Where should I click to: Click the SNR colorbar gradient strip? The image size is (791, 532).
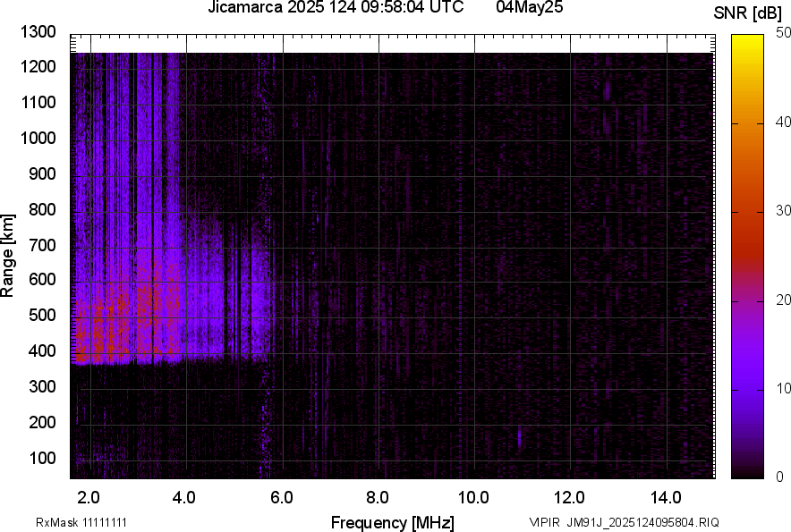point(748,257)
